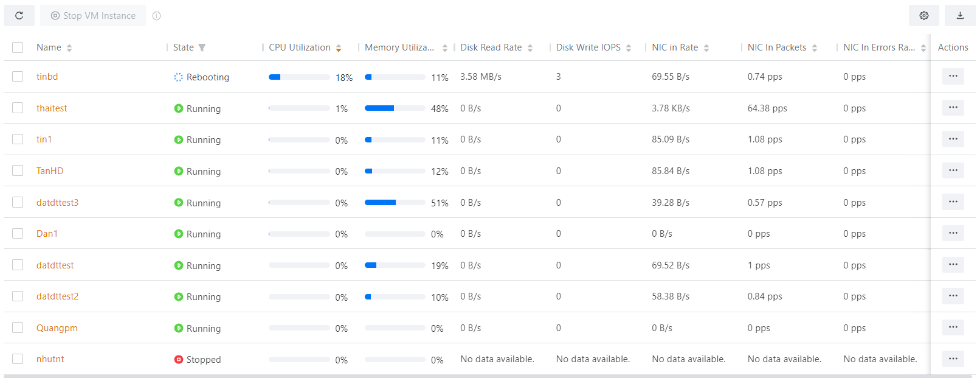Screen dimensions: 980x378
Task: Click the horizontal scrollbar below the table
Action: 486,376
